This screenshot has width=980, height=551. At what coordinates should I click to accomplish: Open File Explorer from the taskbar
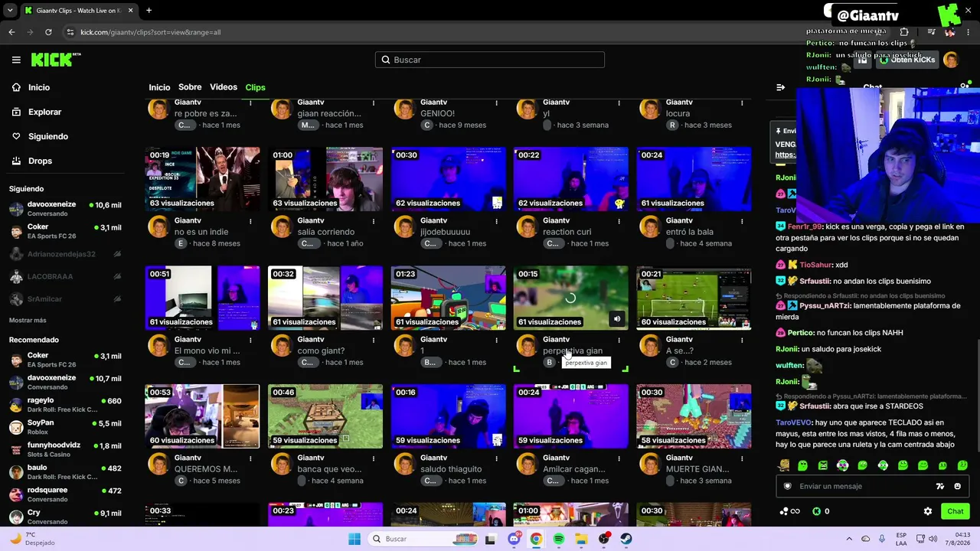(x=581, y=539)
